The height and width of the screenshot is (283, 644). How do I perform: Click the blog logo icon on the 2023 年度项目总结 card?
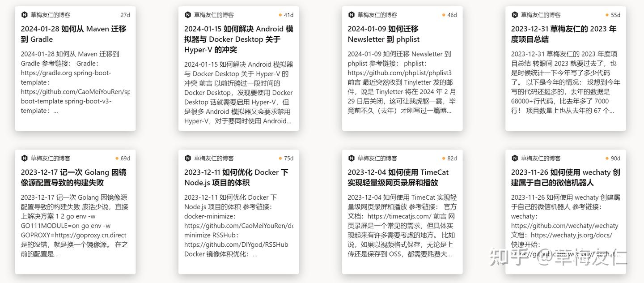[x=515, y=15]
